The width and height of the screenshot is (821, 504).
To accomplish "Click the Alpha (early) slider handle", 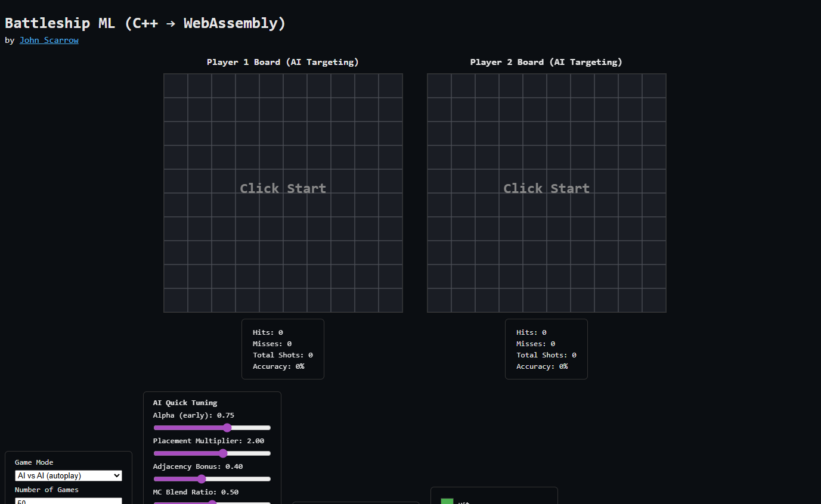I will point(227,428).
